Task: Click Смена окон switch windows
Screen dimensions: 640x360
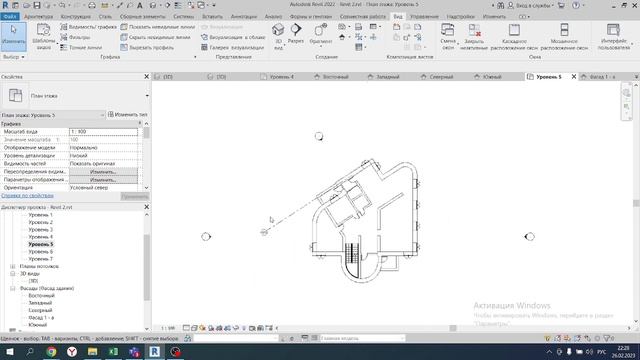Action: pyautogui.click(x=448, y=36)
